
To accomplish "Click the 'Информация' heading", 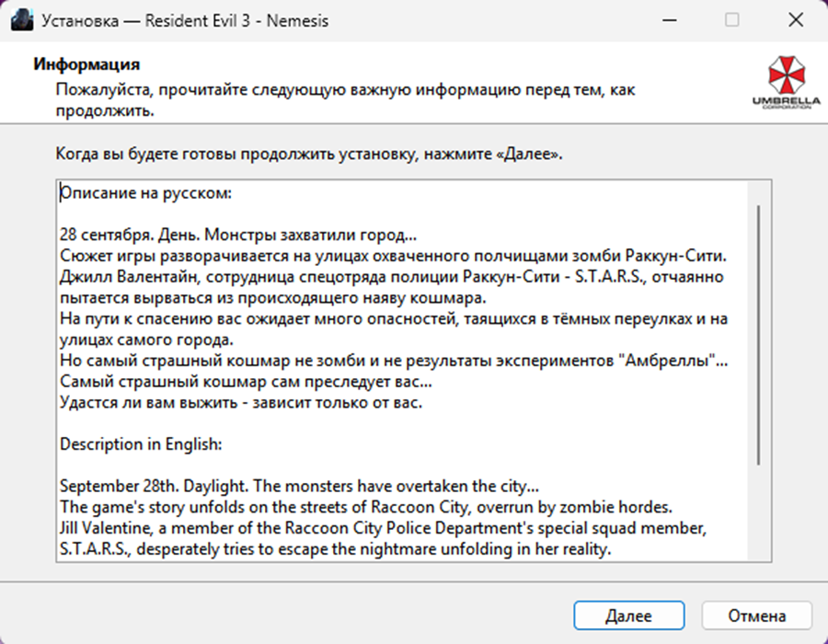I will 86,64.
